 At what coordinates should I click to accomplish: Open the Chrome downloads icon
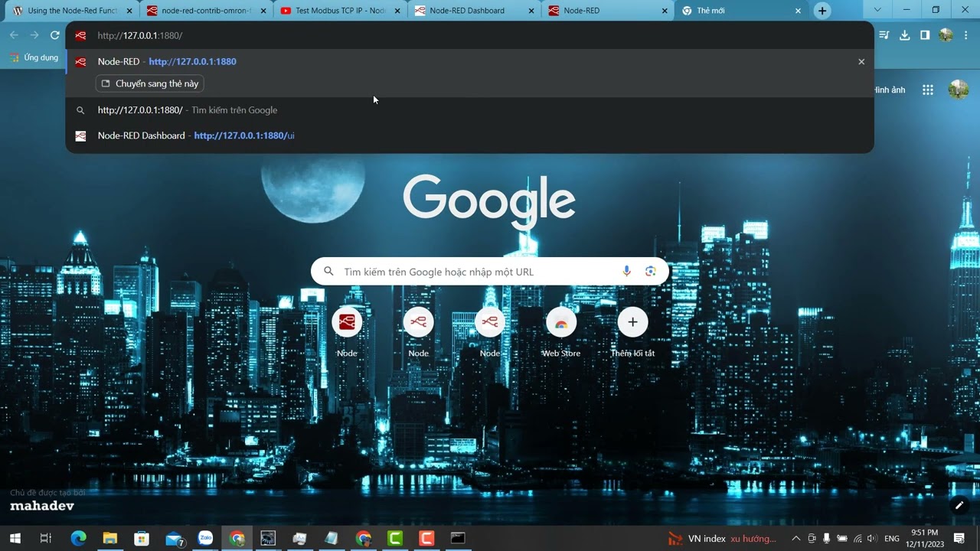(904, 35)
